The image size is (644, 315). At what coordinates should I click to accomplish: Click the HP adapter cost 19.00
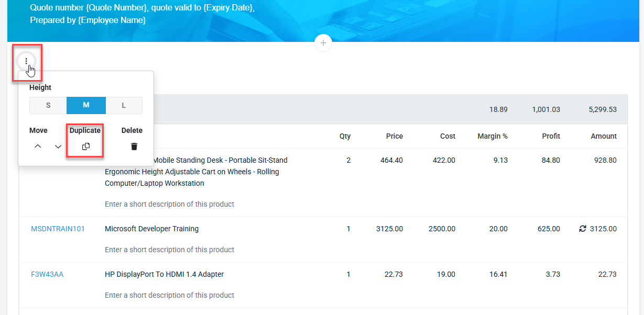point(447,274)
